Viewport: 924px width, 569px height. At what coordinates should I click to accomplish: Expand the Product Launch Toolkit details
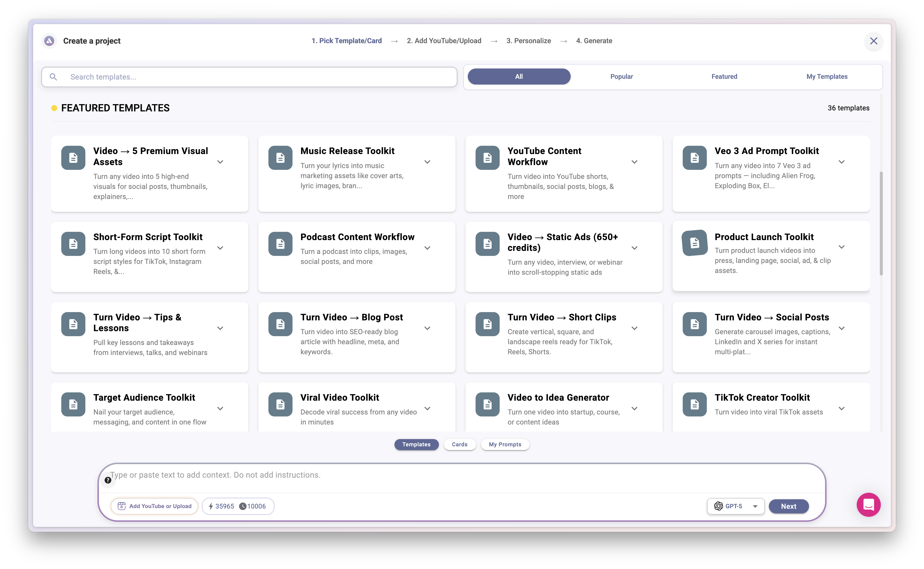842,248
